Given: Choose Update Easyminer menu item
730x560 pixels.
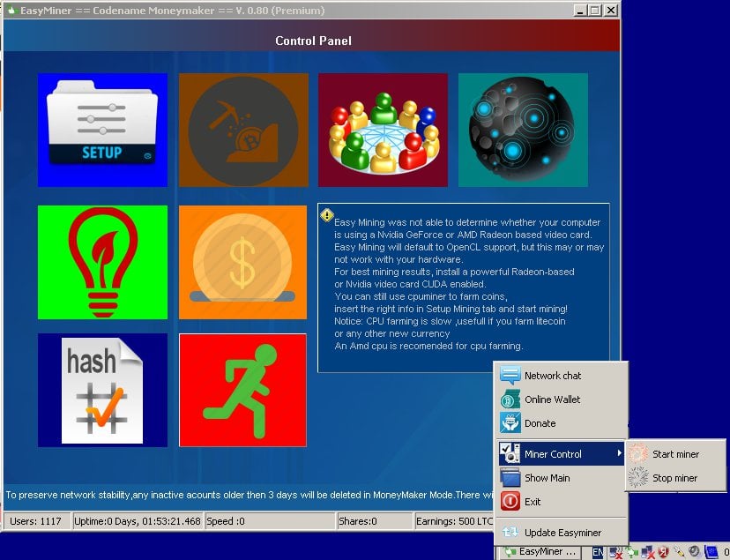Looking at the screenshot, I should 561,532.
